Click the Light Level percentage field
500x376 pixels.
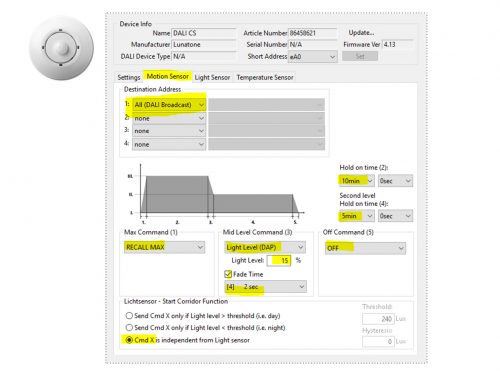coord(279,260)
